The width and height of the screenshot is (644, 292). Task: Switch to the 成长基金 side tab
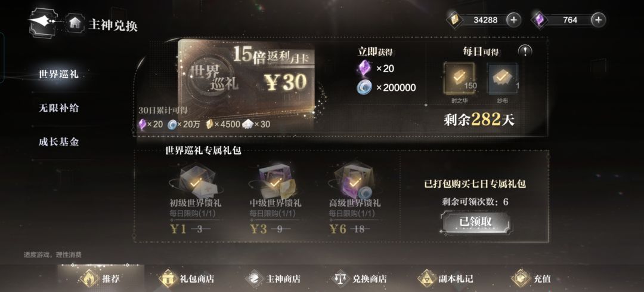tap(58, 142)
